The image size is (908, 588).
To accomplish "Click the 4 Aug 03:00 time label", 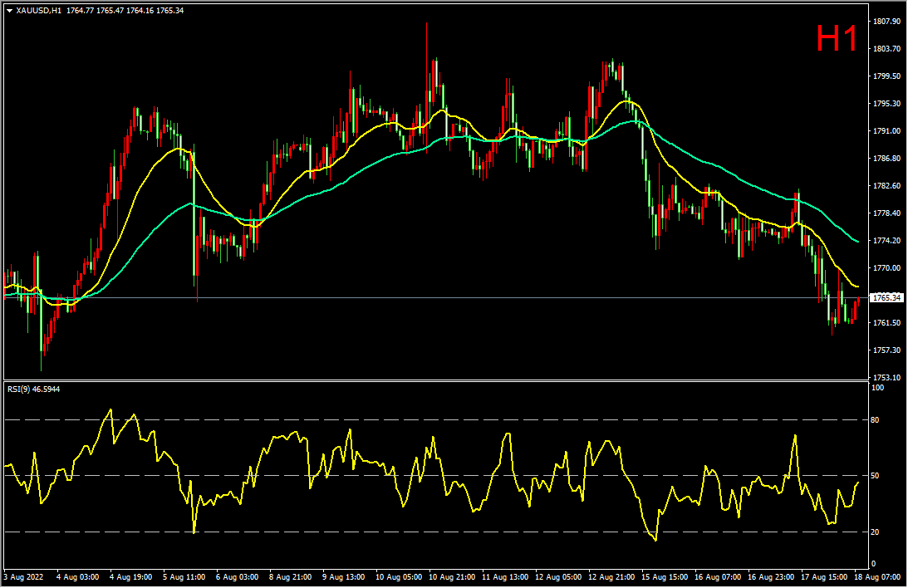I will click(77, 577).
